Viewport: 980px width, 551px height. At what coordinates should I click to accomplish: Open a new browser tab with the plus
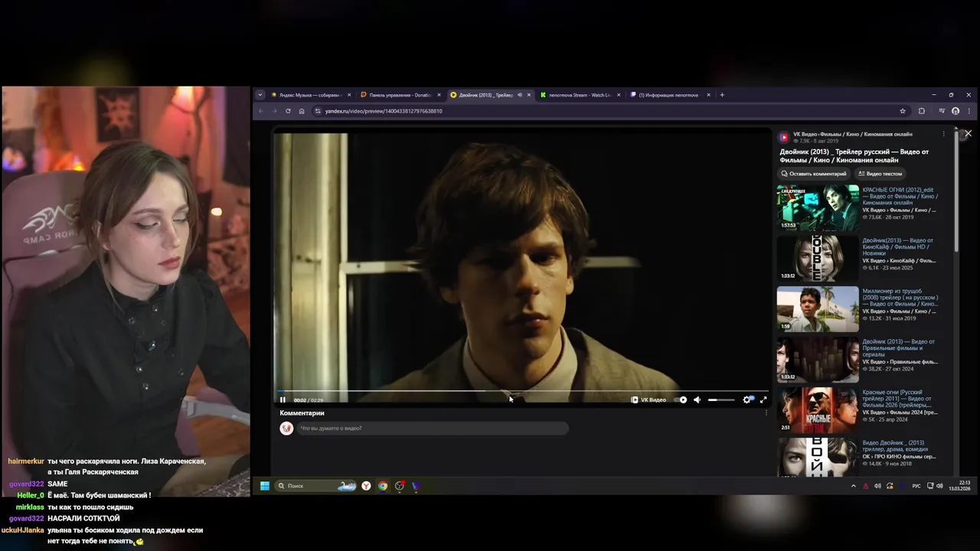tap(722, 95)
